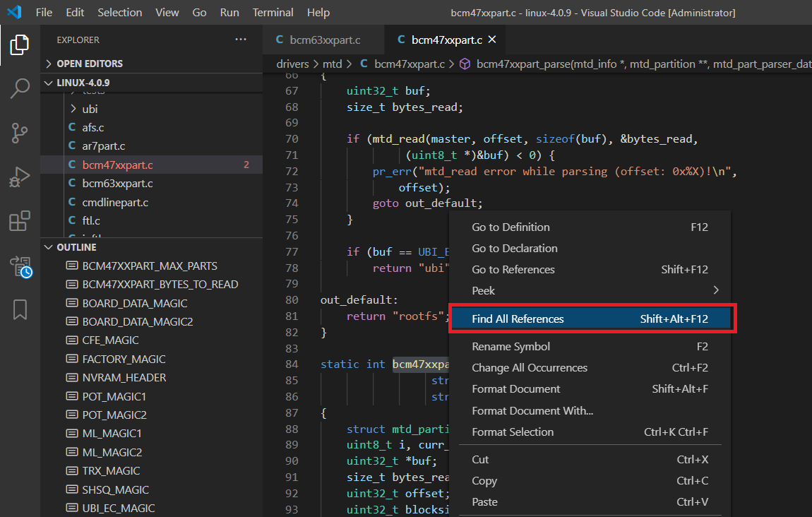
Task: Click the BCM47XXPART_MAX_PARTS outline symbol icon
Action: click(72, 266)
